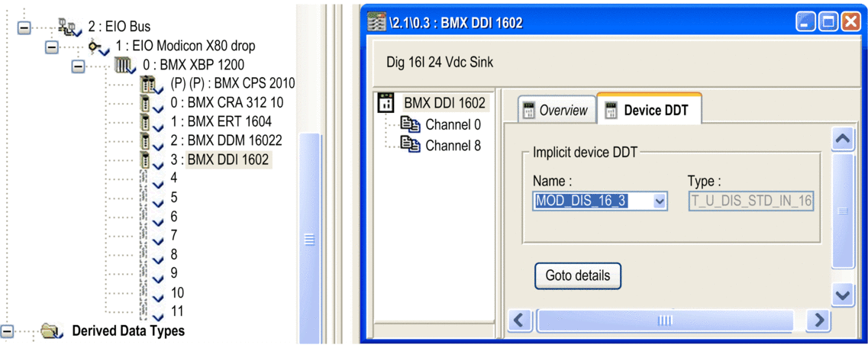The height and width of the screenshot is (348, 868).
Task: Select 1 : BMX ERT 1604 module
Action: coord(221,121)
